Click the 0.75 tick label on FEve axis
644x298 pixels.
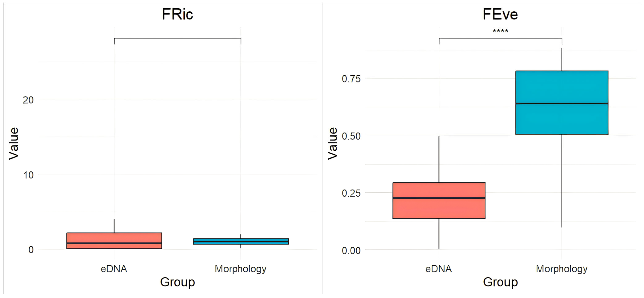click(351, 79)
